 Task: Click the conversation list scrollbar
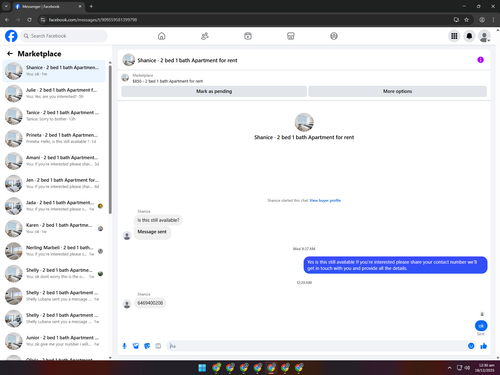pos(110,140)
